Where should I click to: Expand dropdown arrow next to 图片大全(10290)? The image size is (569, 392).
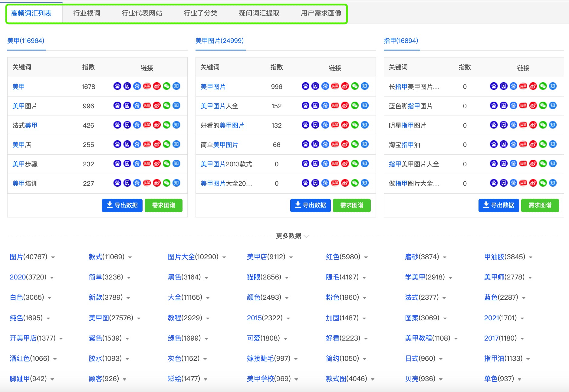tap(224, 257)
